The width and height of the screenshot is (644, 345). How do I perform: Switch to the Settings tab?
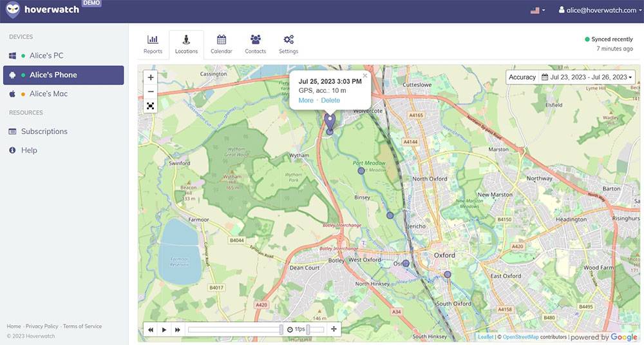tap(289, 44)
